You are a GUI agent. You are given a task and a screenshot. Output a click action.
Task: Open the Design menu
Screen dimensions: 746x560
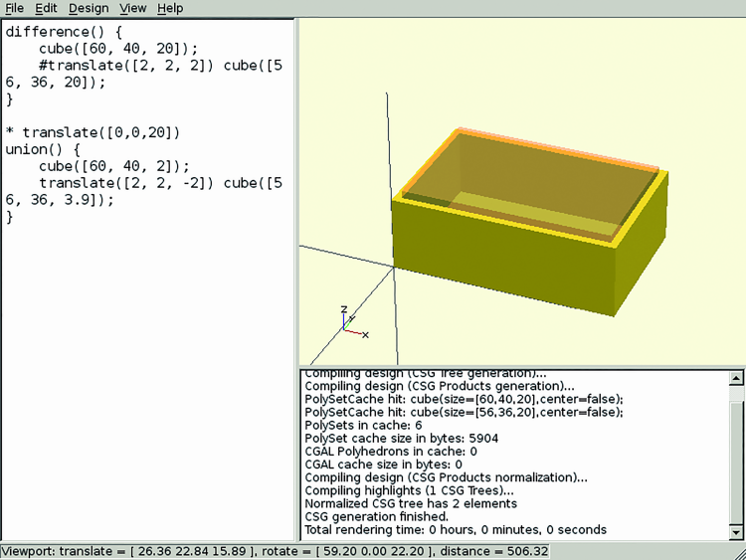(89, 8)
